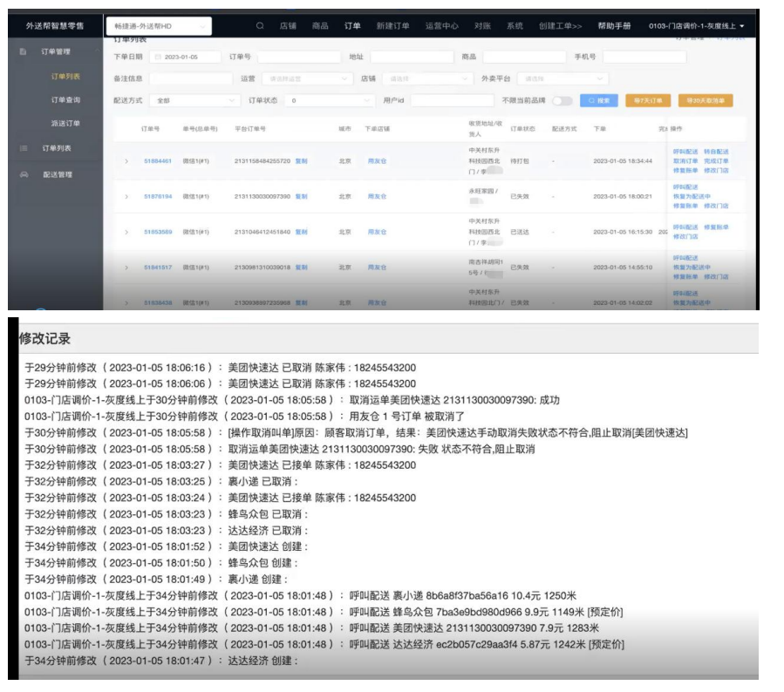Open 帮助手册 in top navigation
The height and width of the screenshot is (692, 784).
615,26
